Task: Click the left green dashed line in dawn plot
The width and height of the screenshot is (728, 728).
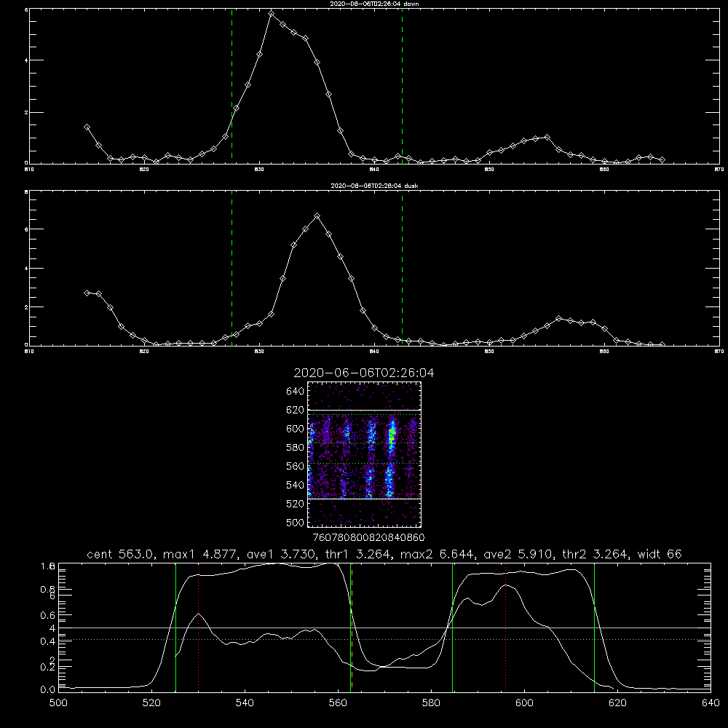Action: pyautogui.click(x=232, y=86)
